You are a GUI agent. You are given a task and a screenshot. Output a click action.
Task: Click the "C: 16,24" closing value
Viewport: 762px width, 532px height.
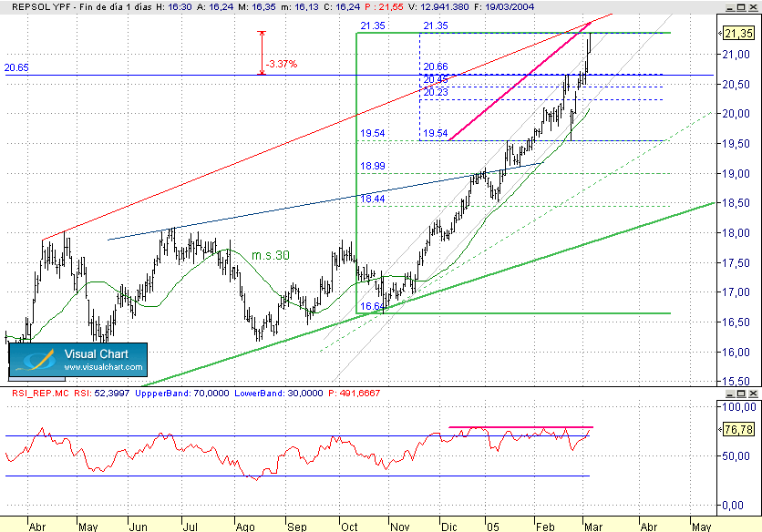pyautogui.click(x=341, y=7)
